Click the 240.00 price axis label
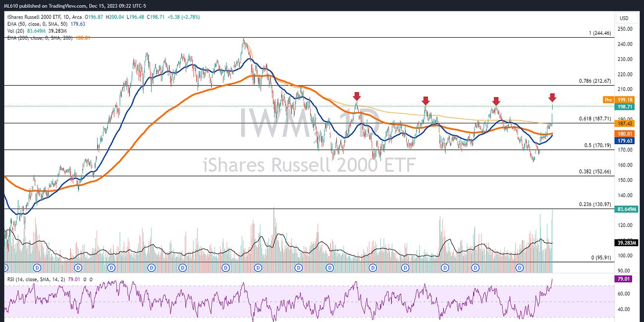Screen dimensions: 644x322 point(626,44)
